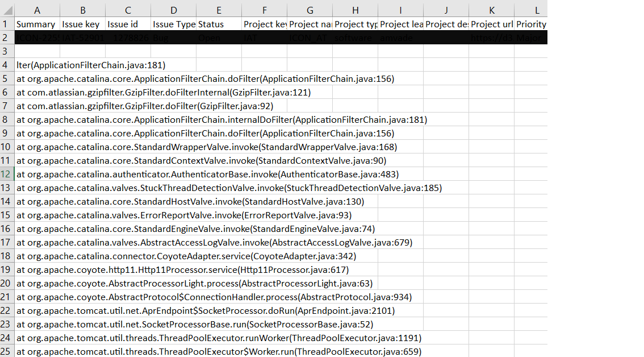The width and height of the screenshot is (644, 357).
Task: Click the ThreadPoolExecutor$Worker.run line
Action: pyautogui.click(x=219, y=351)
